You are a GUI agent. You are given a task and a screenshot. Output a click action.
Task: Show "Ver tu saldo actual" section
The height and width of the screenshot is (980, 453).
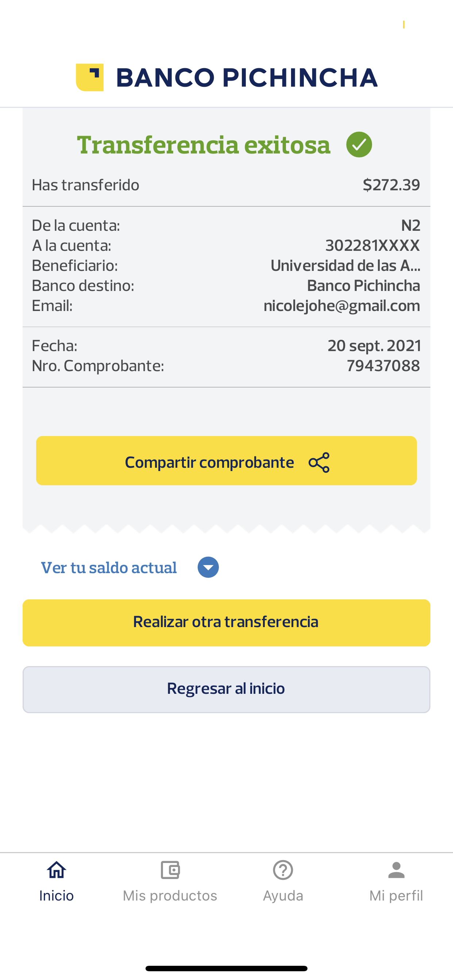[x=109, y=568]
